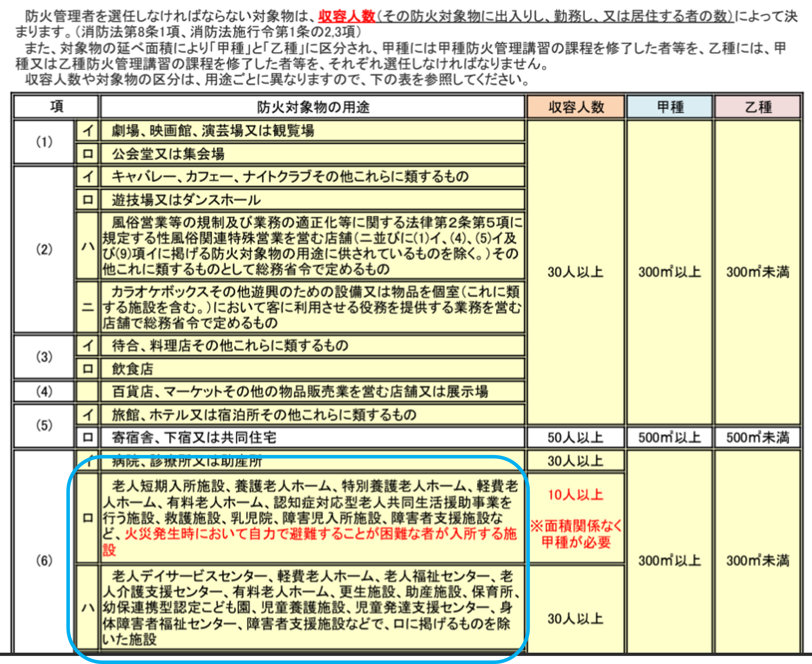Select the (3) item number cell
Image resolution: width=812 pixels, height=664 pixels.
click(x=44, y=357)
